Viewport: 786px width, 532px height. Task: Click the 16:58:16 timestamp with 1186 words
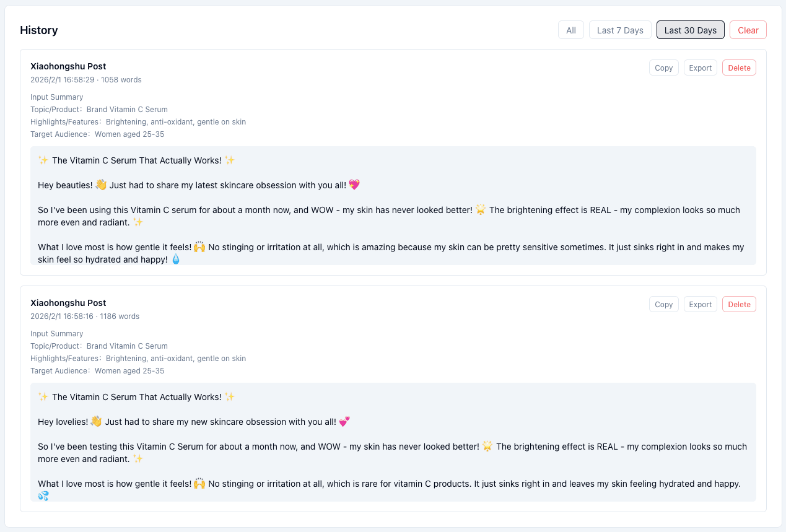click(x=85, y=316)
